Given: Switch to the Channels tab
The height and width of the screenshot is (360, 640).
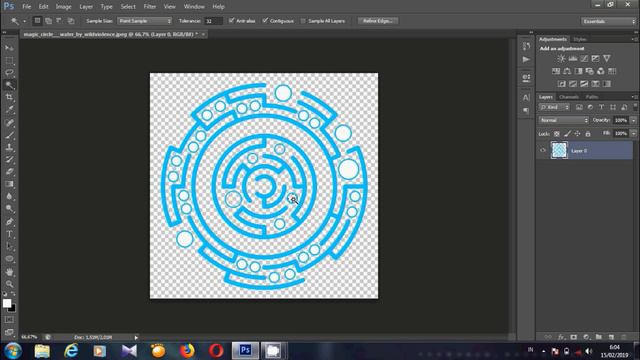Looking at the screenshot, I should (x=569, y=97).
